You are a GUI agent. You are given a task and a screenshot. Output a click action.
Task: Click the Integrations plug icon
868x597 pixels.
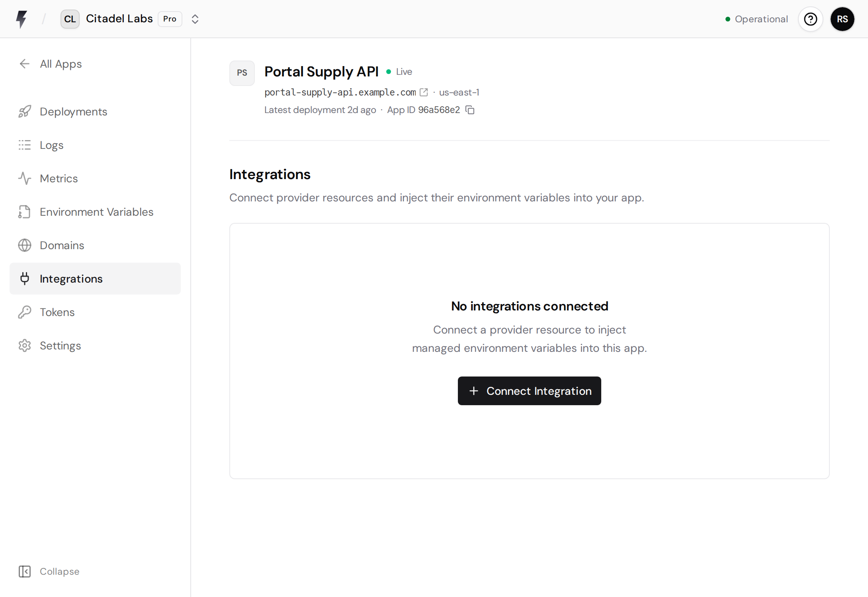[x=25, y=279]
